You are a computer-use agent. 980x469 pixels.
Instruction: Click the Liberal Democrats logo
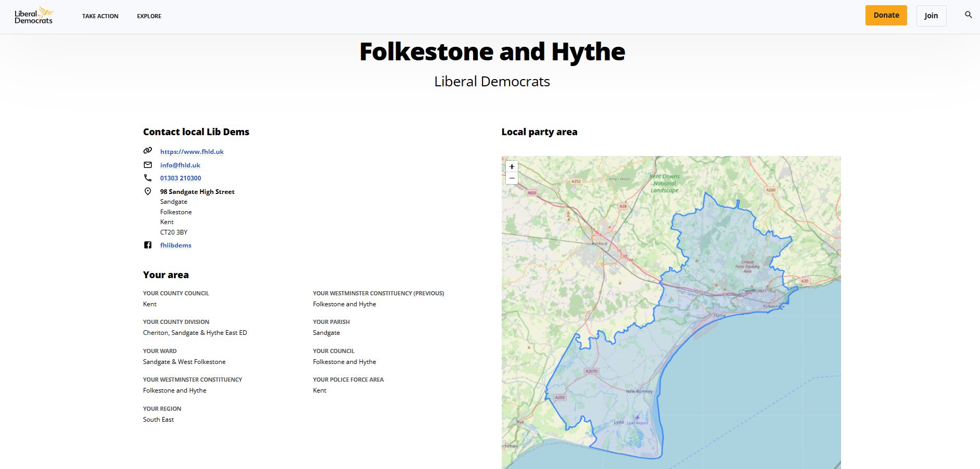tap(34, 16)
